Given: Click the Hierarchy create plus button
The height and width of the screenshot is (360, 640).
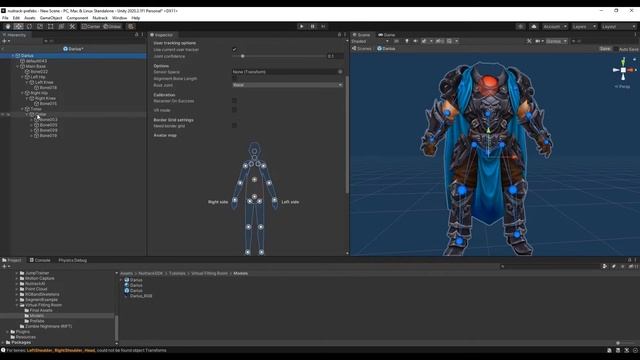Looking at the screenshot, I should coord(5,41).
